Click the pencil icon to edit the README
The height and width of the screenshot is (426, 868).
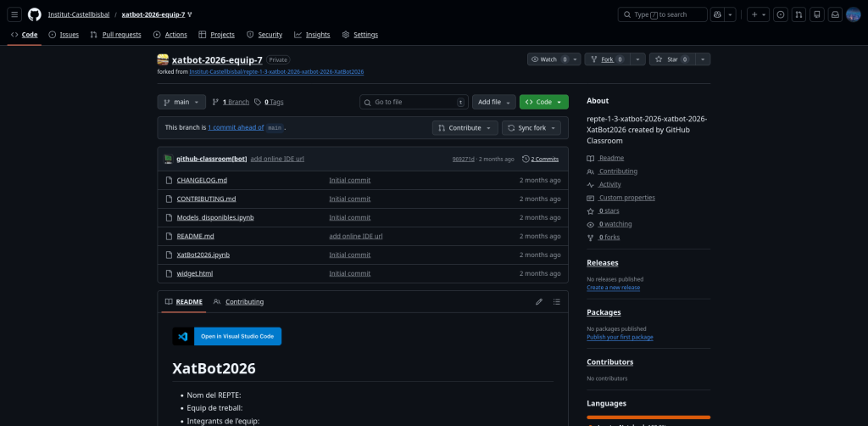(539, 301)
